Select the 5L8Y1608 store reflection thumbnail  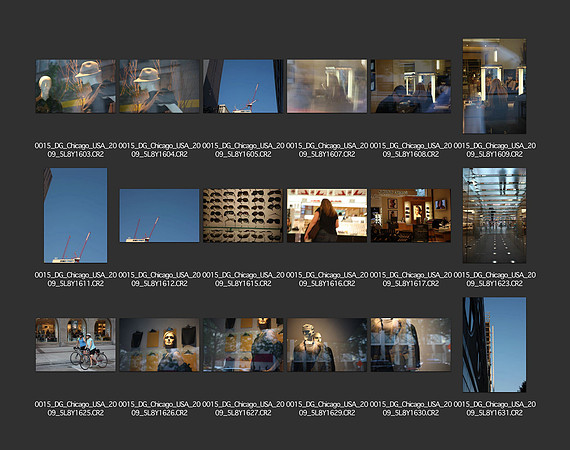[411, 86]
